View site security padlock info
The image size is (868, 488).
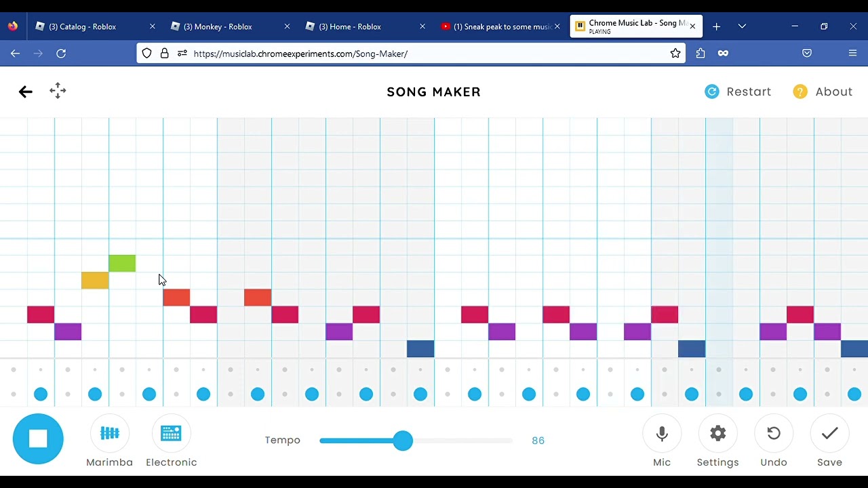point(164,54)
